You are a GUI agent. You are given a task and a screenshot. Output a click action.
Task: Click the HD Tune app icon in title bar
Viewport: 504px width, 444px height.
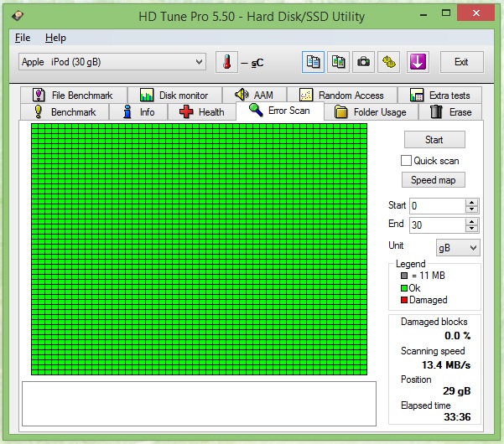(18, 16)
